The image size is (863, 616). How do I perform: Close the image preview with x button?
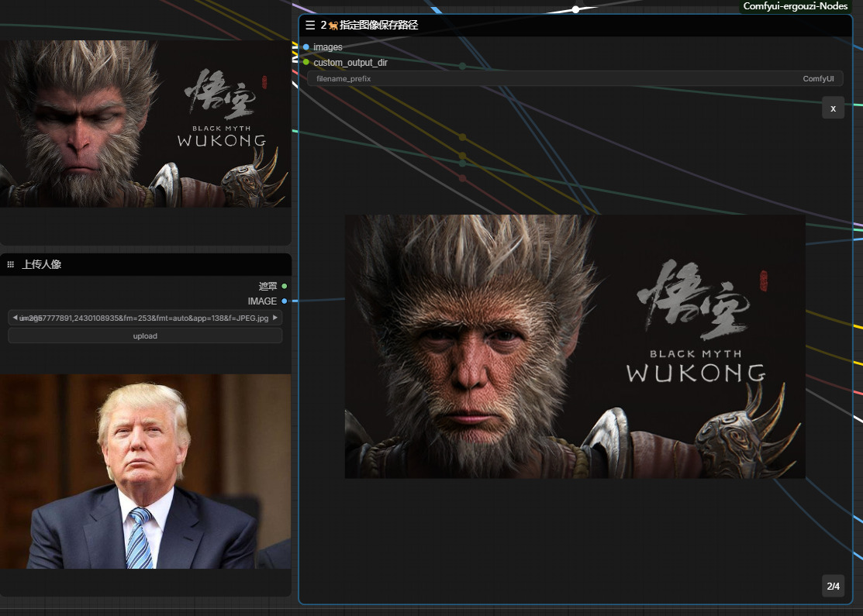[833, 108]
